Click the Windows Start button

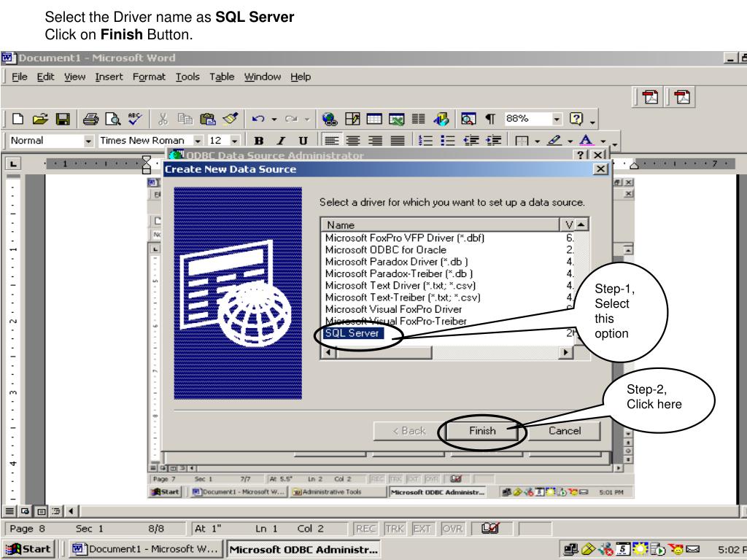point(28,549)
